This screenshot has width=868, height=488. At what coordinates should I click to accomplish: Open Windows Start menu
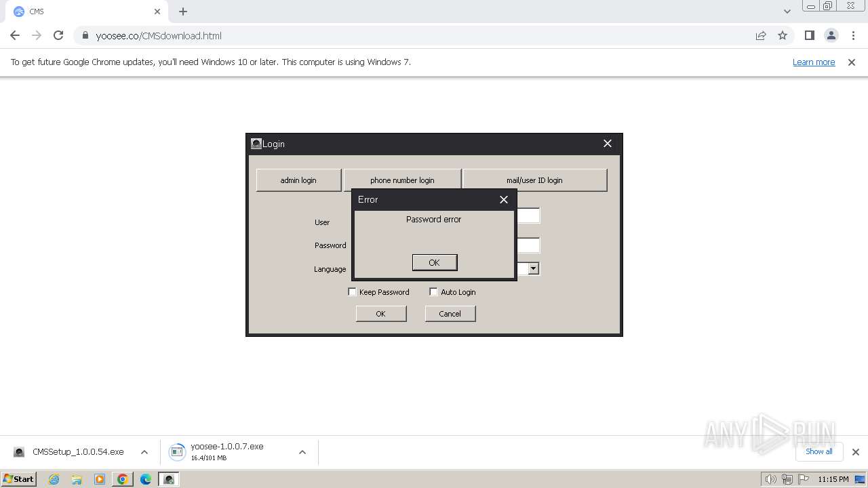19,479
